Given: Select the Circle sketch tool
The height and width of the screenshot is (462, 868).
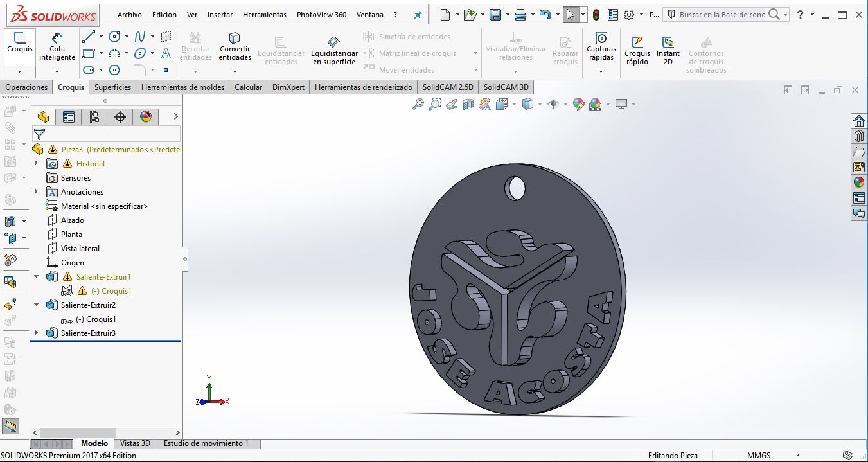Looking at the screenshot, I should [114, 37].
